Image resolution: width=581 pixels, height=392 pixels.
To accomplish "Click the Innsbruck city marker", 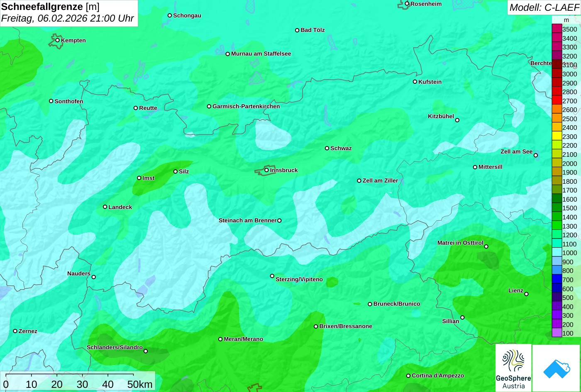I will 266,170.
